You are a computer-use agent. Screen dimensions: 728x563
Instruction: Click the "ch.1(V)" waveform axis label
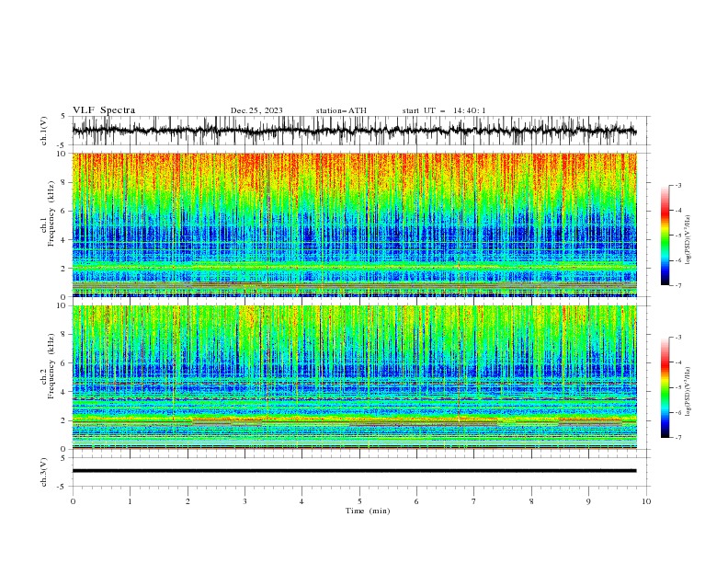44,131
